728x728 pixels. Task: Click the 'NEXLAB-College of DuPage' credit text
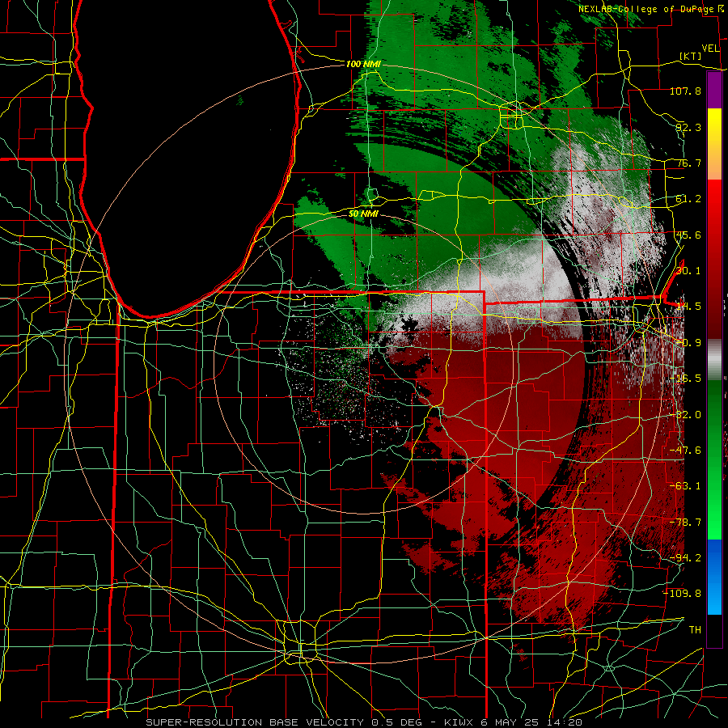click(x=646, y=9)
